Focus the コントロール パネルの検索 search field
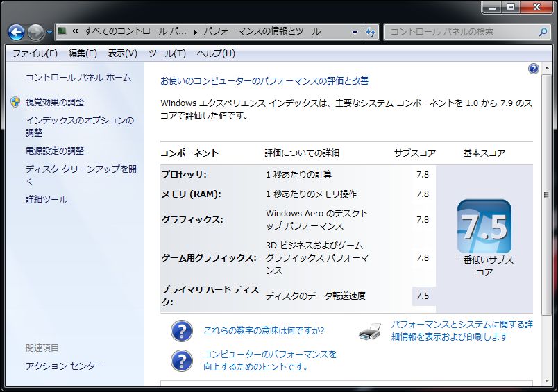Screen dimensions: 558x392 (x=463, y=32)
